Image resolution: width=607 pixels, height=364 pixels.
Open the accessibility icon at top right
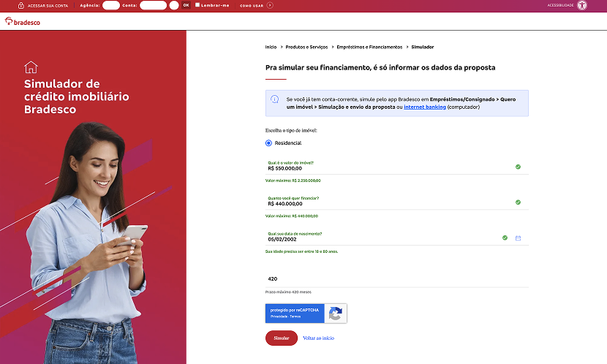(582, 5)
